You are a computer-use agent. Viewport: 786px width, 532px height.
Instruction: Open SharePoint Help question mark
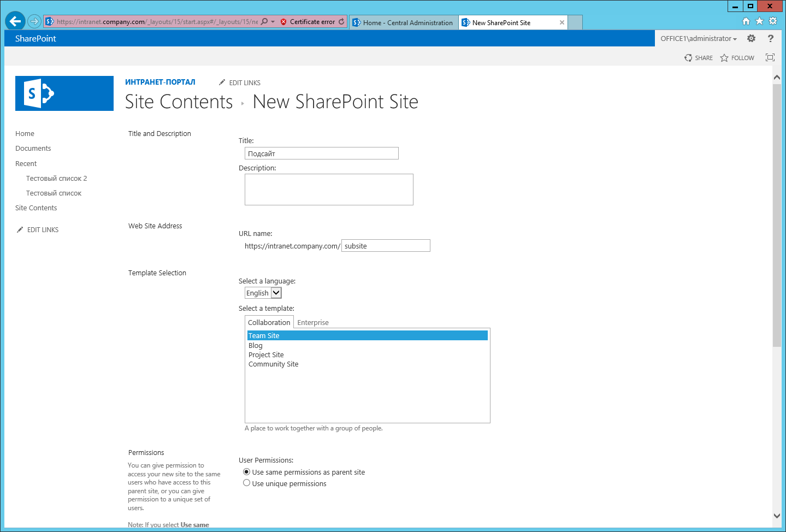pos(771,38)
